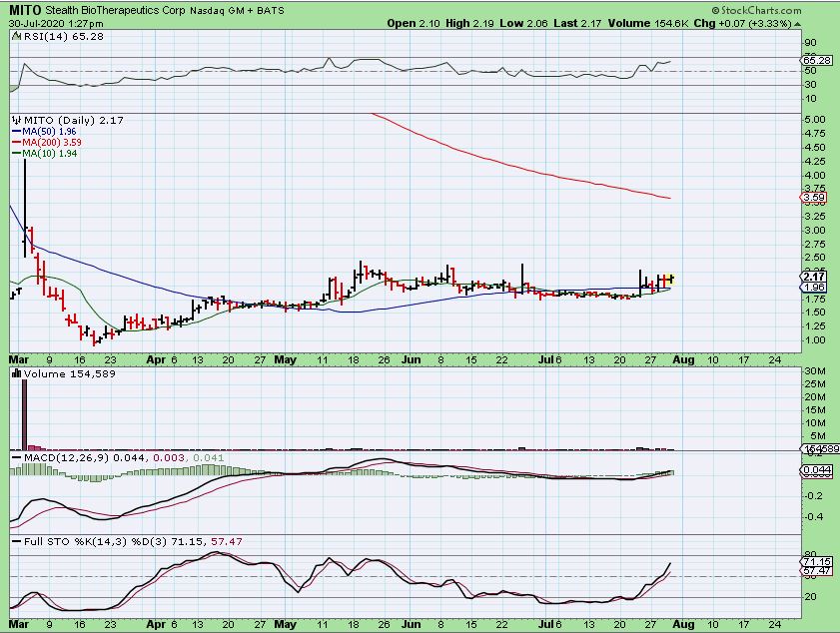Click the blue MA(50) line marker in legend
This screenshot has width=840, height=633.
[15, 131]
